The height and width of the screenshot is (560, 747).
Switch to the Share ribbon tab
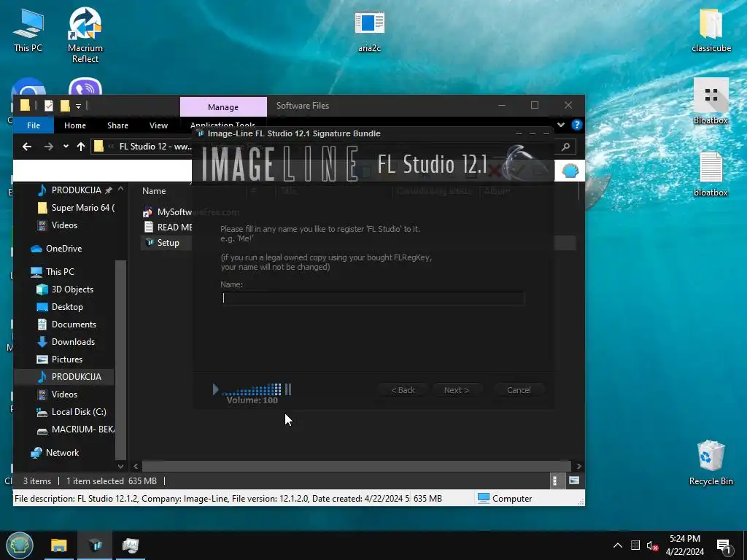coord(117,125)
